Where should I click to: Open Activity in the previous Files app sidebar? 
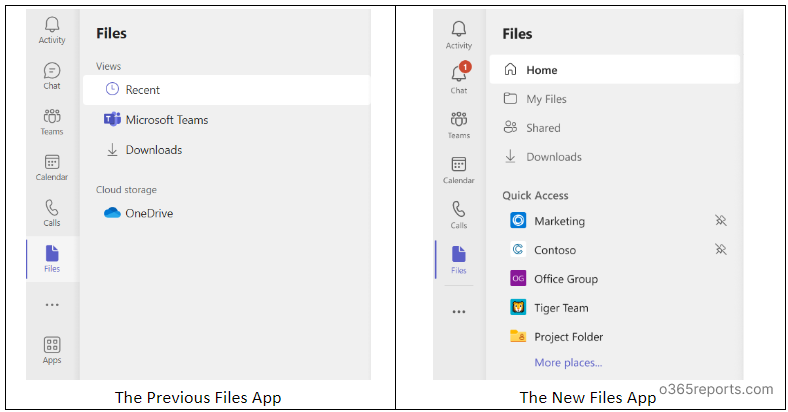click(52, 31)
